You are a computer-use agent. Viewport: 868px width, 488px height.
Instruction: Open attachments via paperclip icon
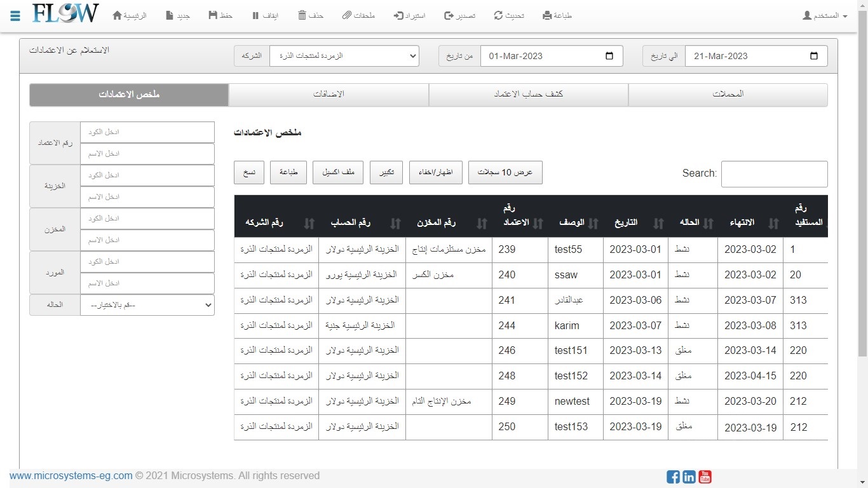tap(346, 15)
